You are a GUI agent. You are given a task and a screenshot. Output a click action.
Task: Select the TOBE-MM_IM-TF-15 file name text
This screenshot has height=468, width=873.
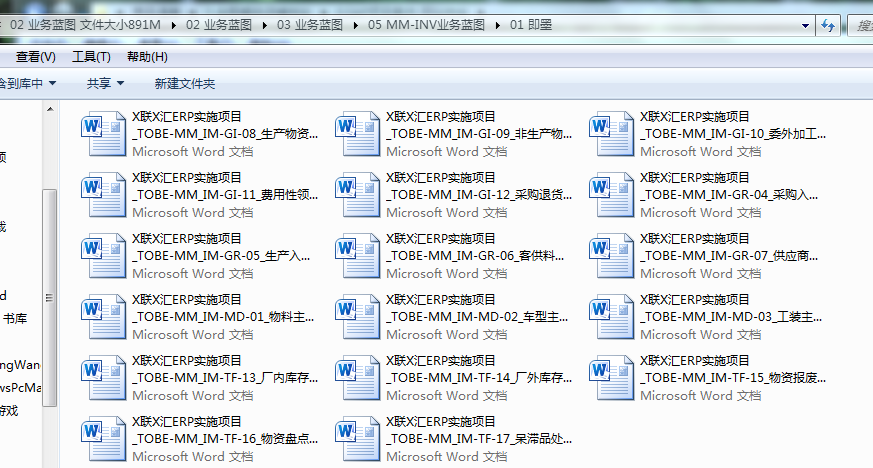click(x=733, y=378)
